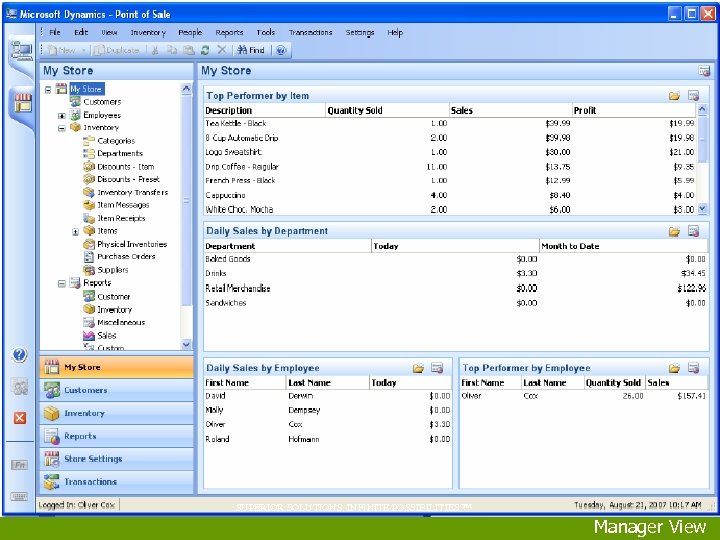Click the Month to Date column header
Viewport: 720px width, 540px height.
point(624,246)
